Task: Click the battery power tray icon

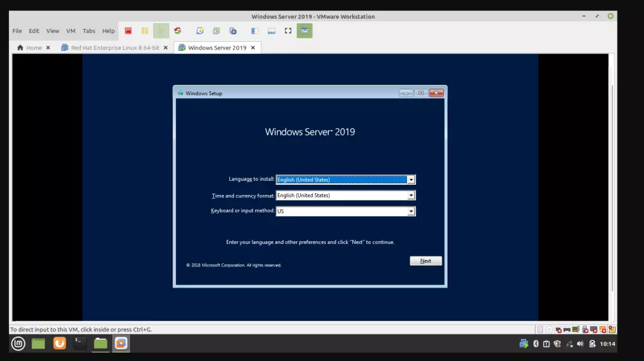Action: pos(592,344)
